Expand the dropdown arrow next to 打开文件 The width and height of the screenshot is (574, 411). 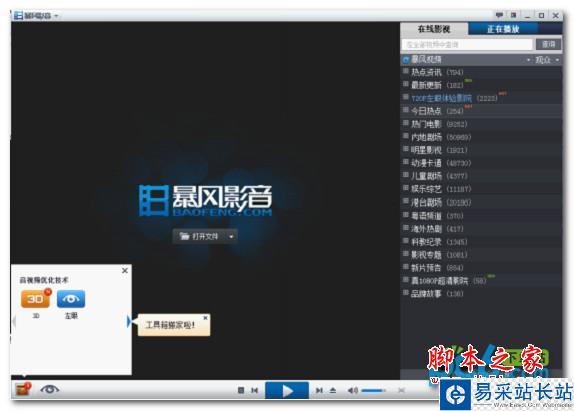pyautogui.click(x=231, y=236)
